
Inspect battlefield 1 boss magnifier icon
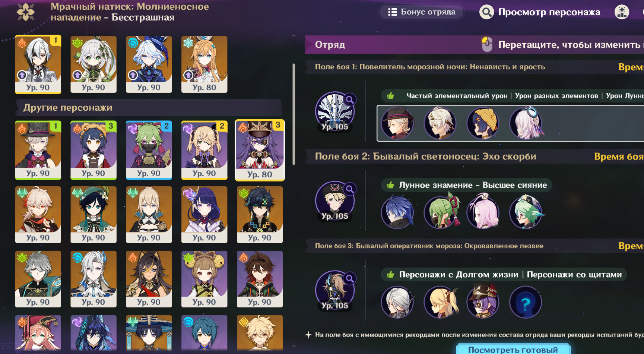point(350,99)
